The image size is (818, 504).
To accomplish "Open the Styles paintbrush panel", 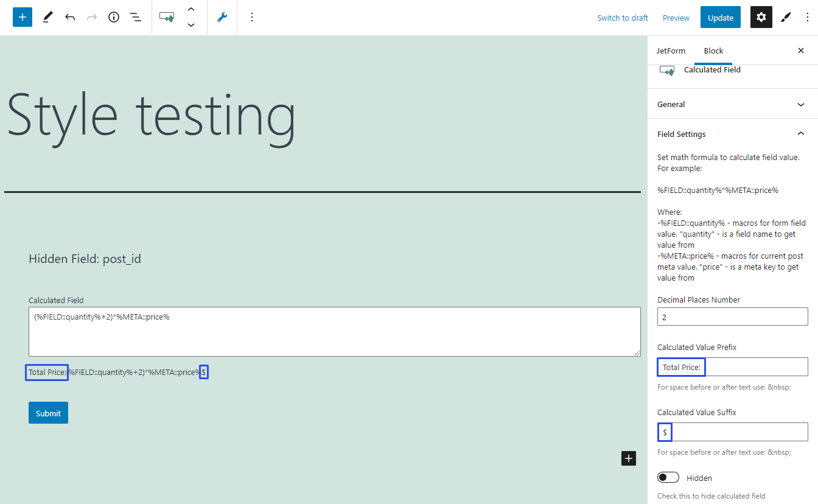I will (785, 17).
